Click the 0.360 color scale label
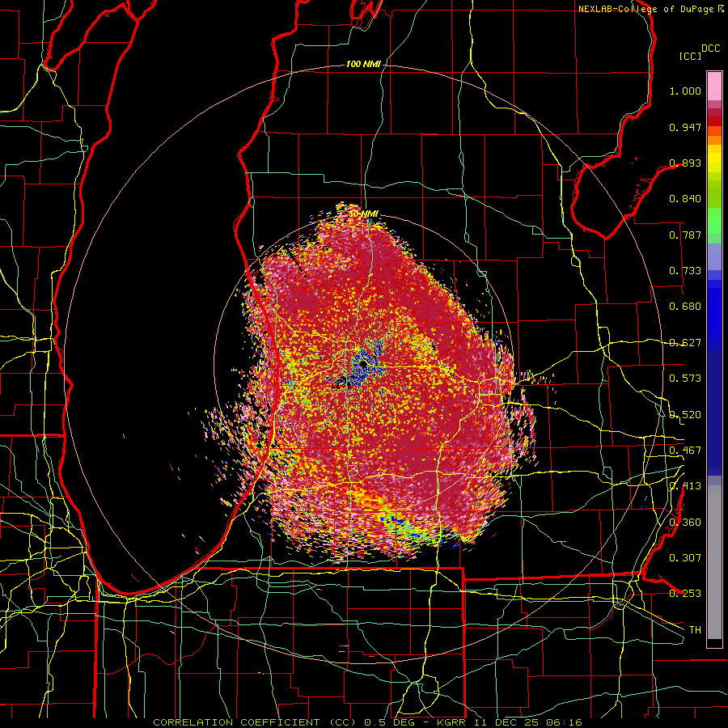The width and height of the screenshot is (728, 728). pyautogui.click(x=685, y=523)
